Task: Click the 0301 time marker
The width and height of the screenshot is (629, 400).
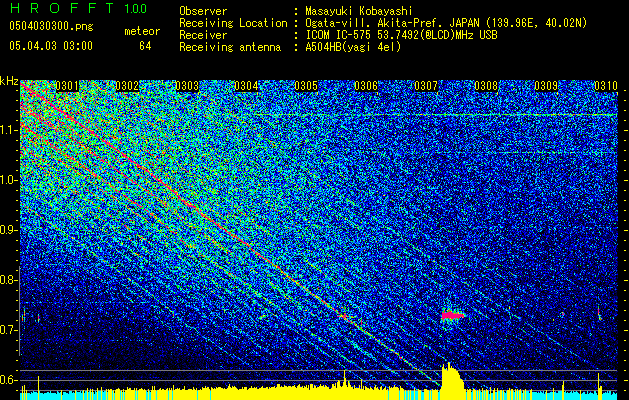Action: click(67, 86)
